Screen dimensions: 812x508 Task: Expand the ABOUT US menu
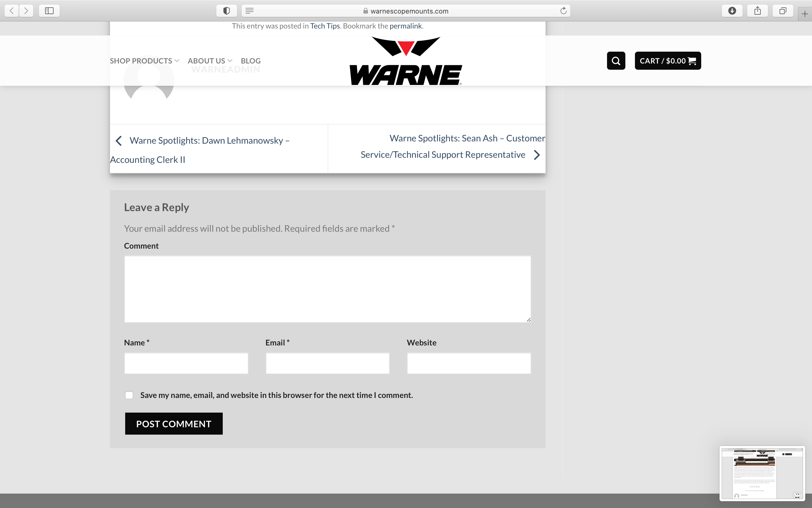click(210, 61)
